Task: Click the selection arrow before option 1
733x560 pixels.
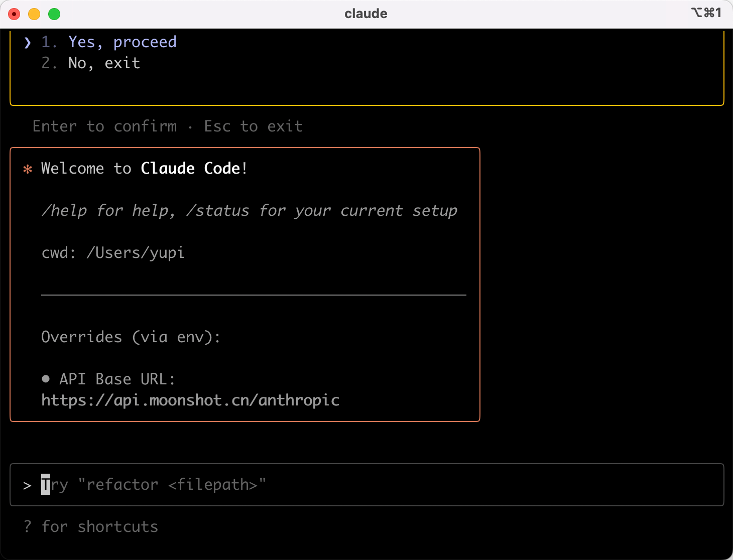Action: [x=28, y=43]
